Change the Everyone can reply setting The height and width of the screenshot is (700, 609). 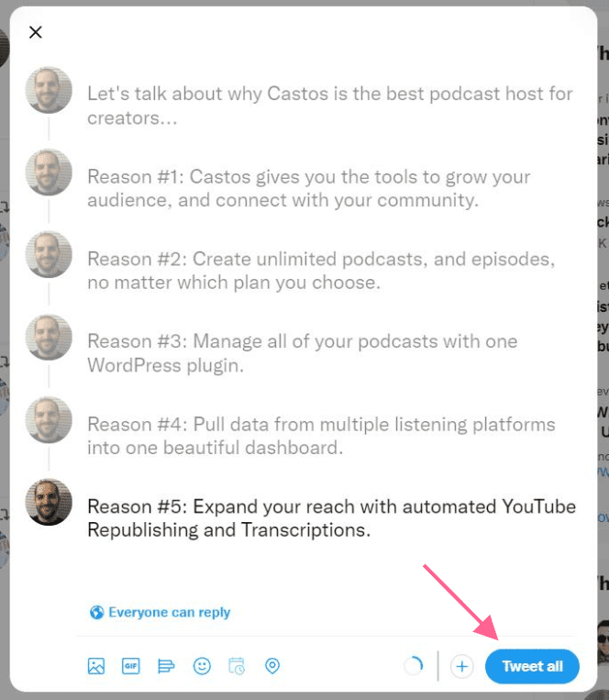coord(161,612)
